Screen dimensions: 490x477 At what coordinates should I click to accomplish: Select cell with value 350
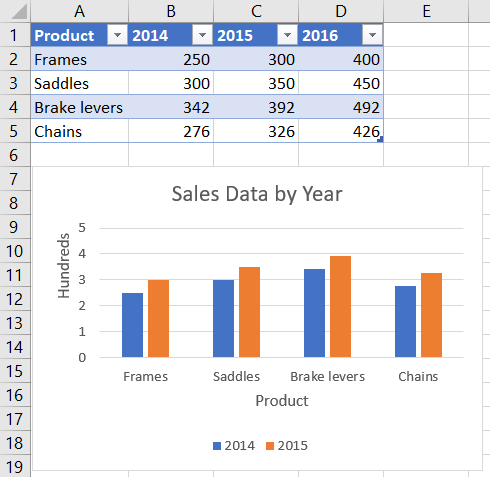[256, 83]
